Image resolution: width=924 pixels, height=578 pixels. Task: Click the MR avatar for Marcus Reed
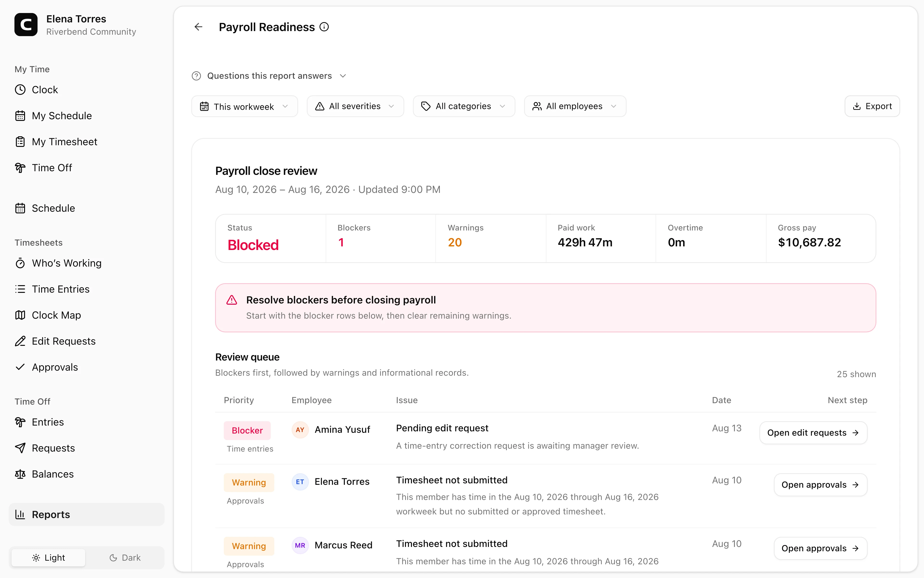(300, 545)
